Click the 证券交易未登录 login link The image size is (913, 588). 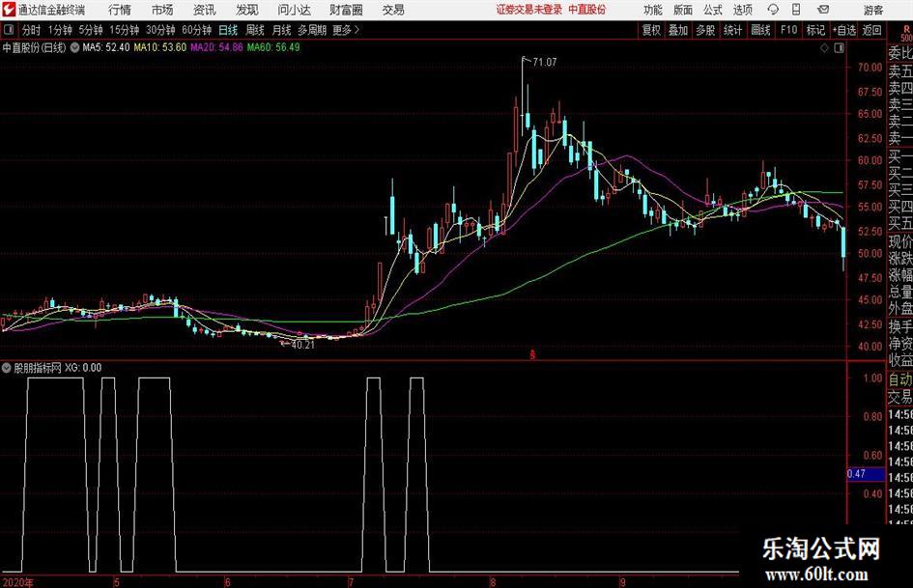coord(529,10)
